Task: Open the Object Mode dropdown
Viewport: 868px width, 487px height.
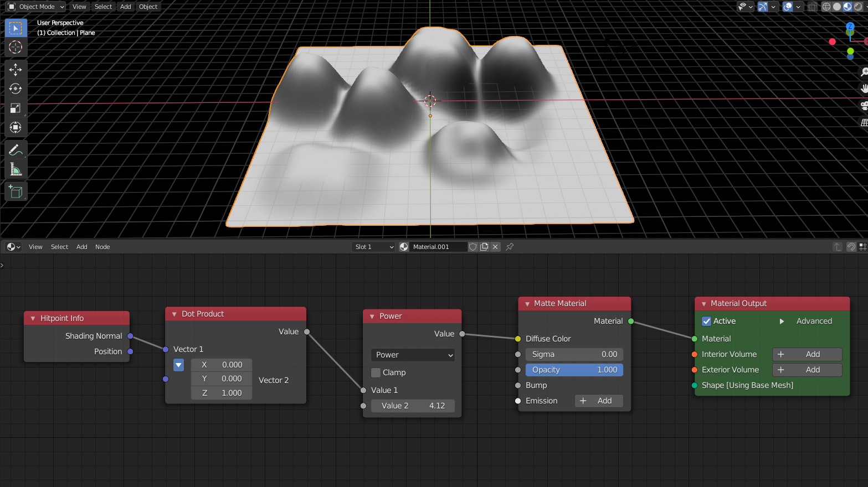Action: click(36, 7)
